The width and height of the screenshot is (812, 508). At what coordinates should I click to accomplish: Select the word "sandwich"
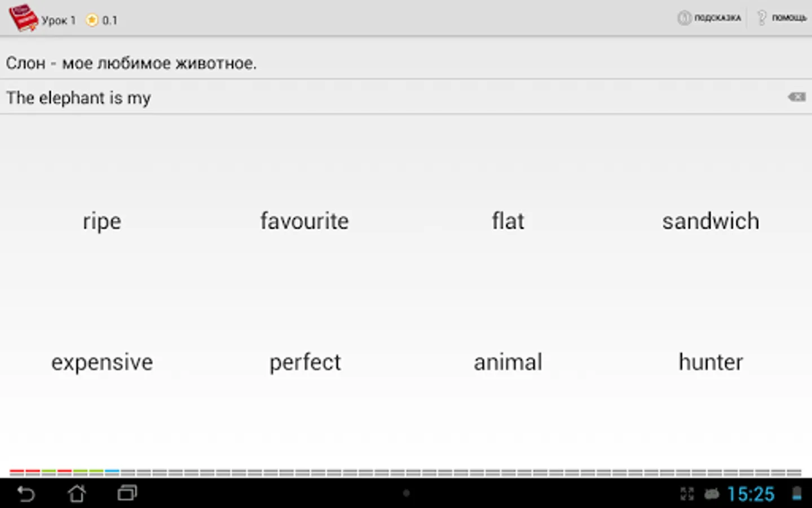(x=710, y=221)
